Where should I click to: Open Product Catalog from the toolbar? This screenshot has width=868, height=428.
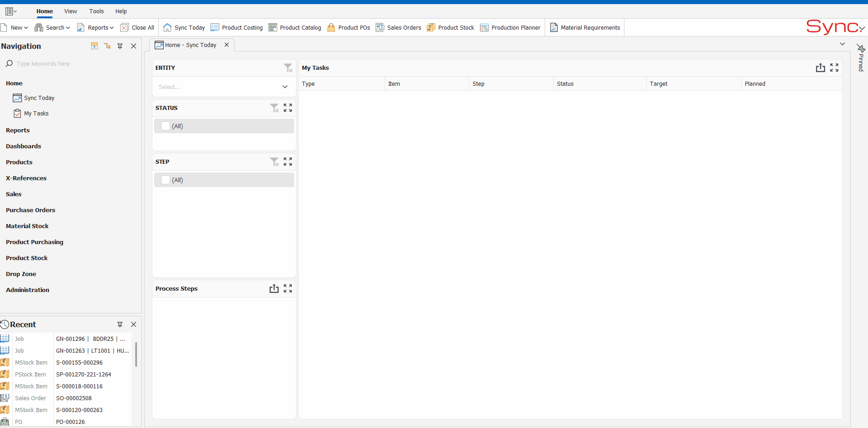pos(295,28)
